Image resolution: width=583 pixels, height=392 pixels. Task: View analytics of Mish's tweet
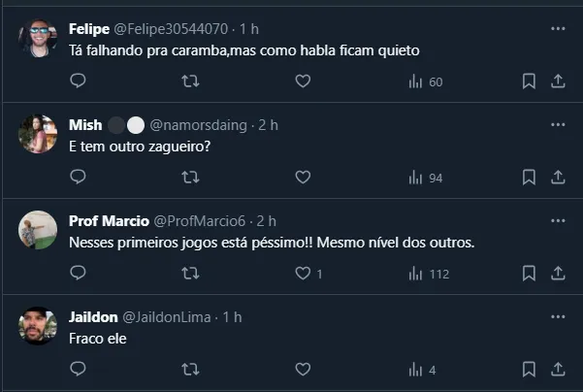pyautogui.click(x=426, y=178)
